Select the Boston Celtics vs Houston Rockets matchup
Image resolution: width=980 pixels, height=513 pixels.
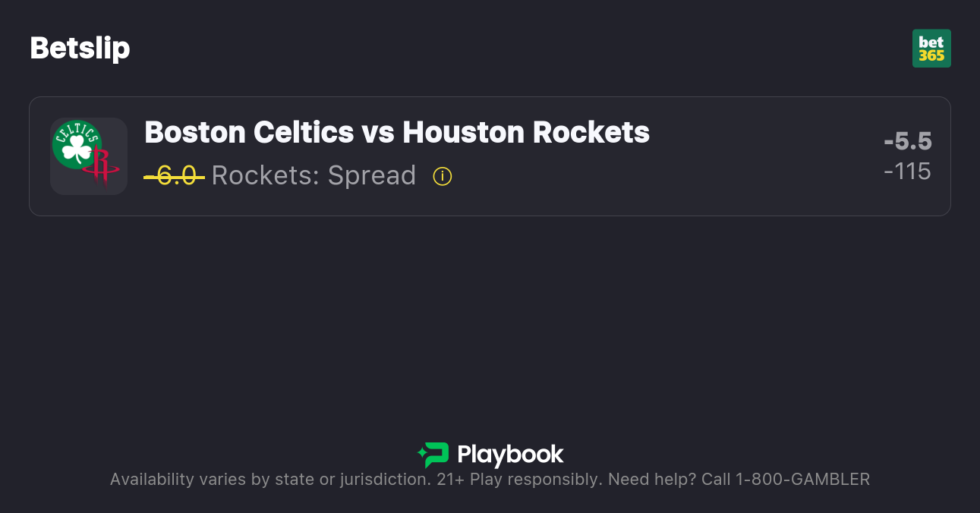pos(397,132)
